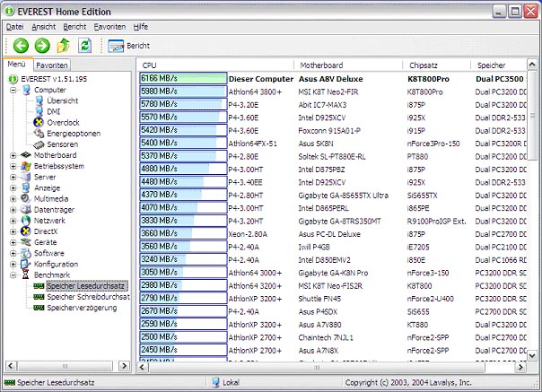Open Energieoptionen icon
This screenshot has width=542, height=392.
(39, 134)
